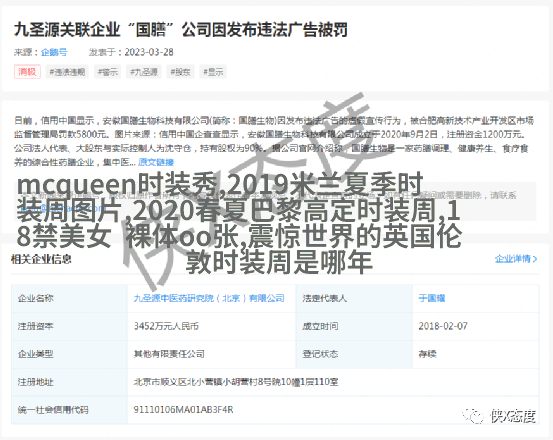Click the publish date 2023-03-28
553x440 pixels.
pyautogui.click(x=149, y=52)
